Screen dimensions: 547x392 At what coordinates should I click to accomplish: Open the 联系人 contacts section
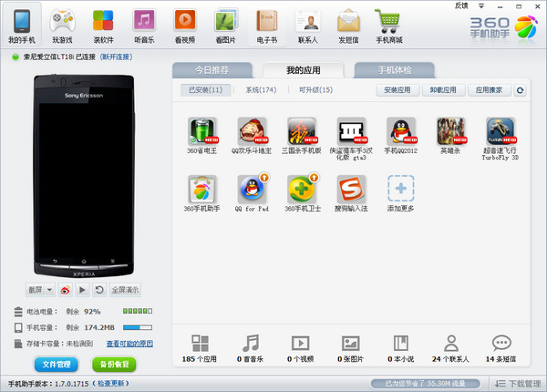pyautogui.click(x=308, y=26)
